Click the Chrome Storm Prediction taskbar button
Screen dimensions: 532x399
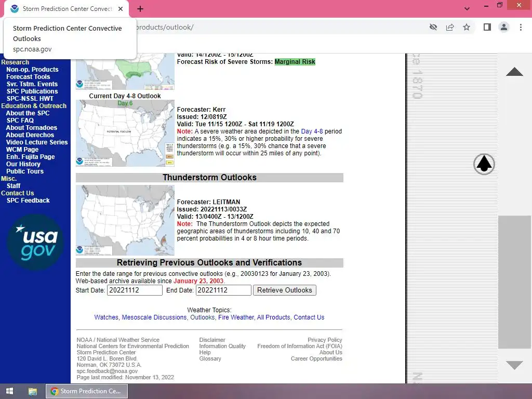pyautogui.click(x=87, y=391)
